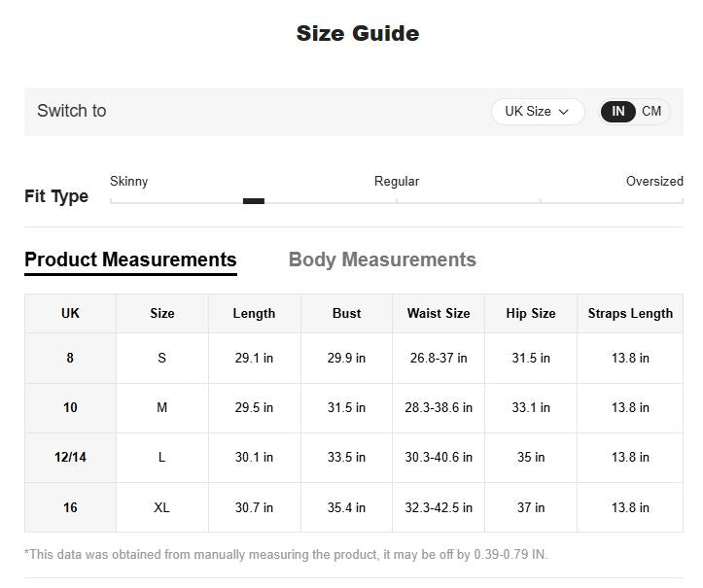
Task: Switch to the Body Measurements tab
Action: (382, 259)
